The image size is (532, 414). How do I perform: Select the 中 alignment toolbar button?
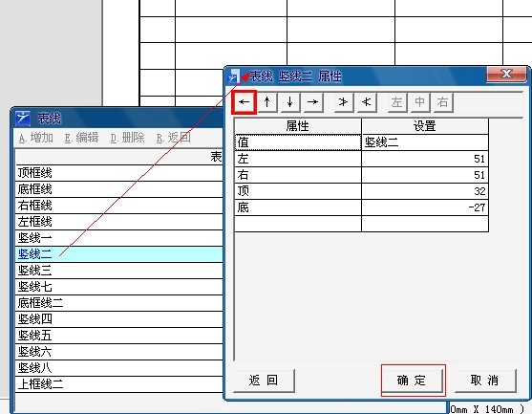click(419, 102)
